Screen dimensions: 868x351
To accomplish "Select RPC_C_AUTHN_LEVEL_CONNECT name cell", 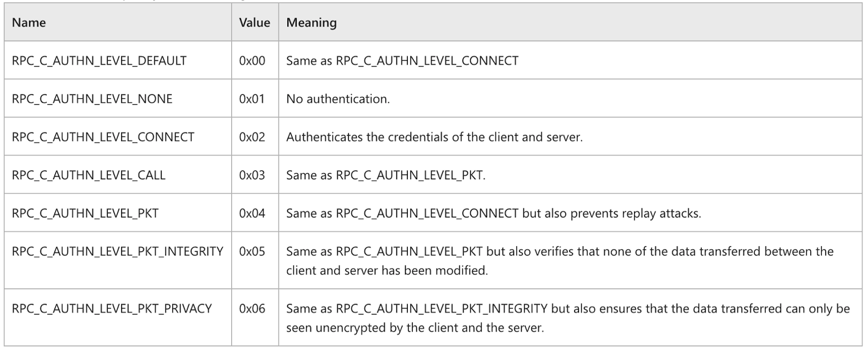I will click(x=103, y=137).
